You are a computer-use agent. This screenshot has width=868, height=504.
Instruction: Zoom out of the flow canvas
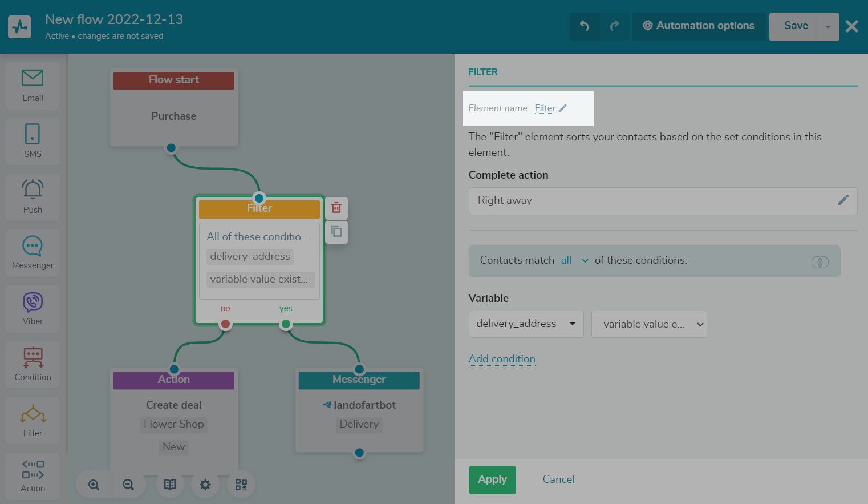coord(128,485)
